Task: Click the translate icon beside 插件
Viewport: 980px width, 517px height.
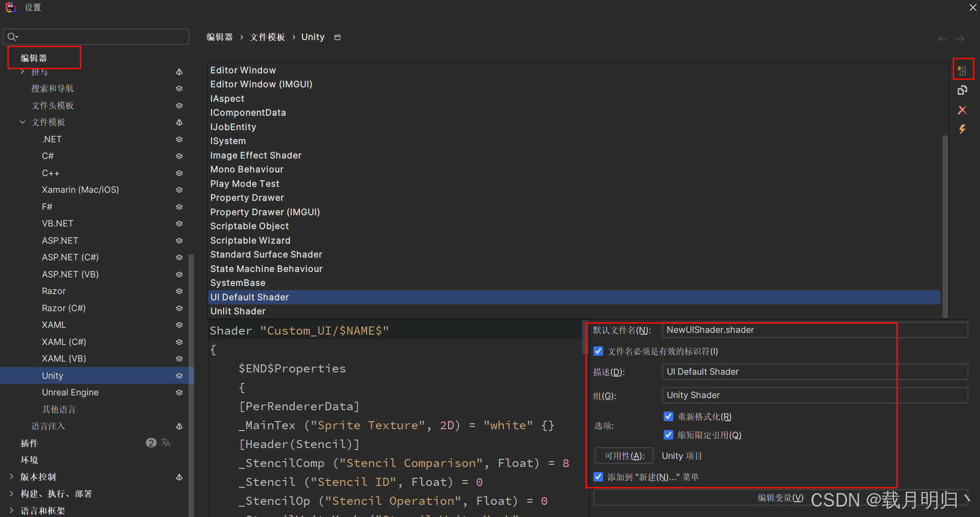Action: tap(166, 443)
